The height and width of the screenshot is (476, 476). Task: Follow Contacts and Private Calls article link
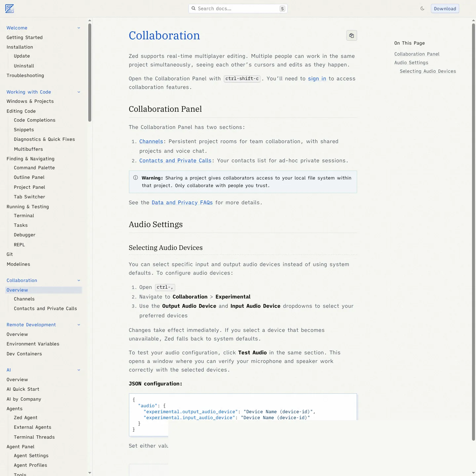[x=175, y=161]
